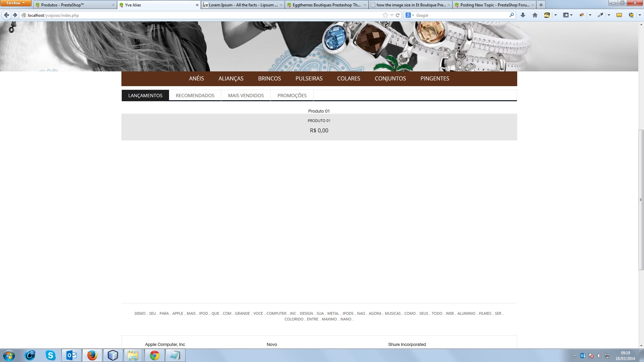Switch to the Promoções tab
Image resolution: width=644 pixels, height=362 pixels.
[x=292, y=96]
